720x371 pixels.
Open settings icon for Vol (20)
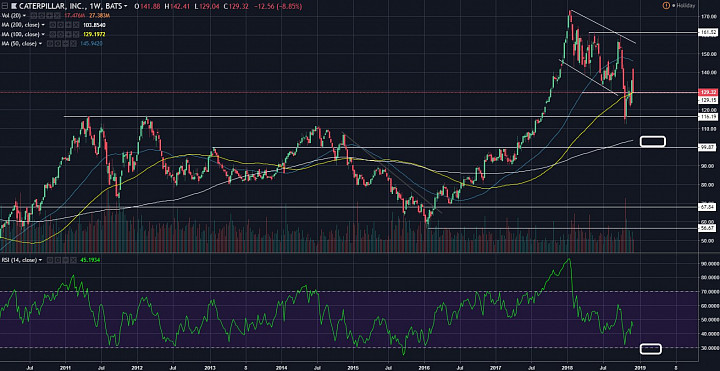tap(41, 16)
